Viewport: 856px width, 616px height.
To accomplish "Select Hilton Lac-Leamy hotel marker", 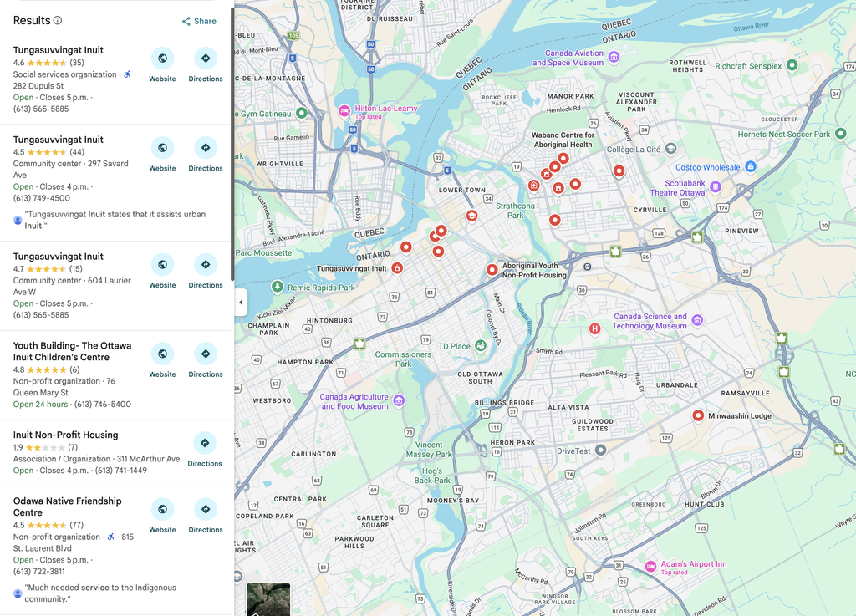I will (x=344, y=111).
